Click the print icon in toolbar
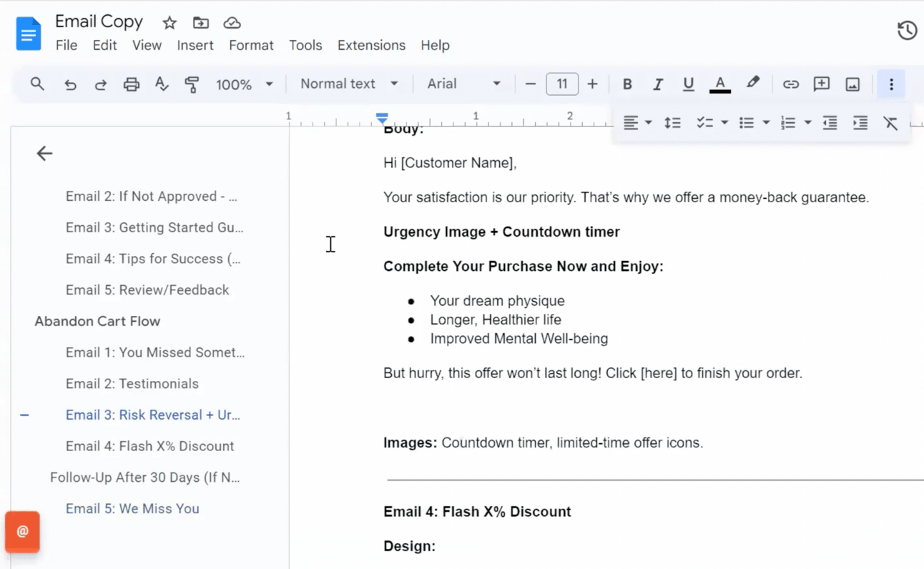924x569 pixels. point(131,84)
